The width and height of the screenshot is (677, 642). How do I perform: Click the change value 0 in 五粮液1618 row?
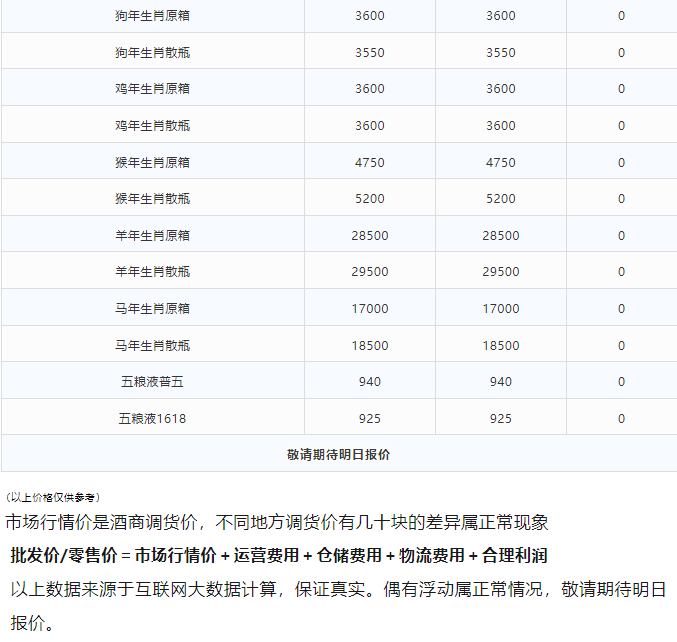click(x=621, y=419)
